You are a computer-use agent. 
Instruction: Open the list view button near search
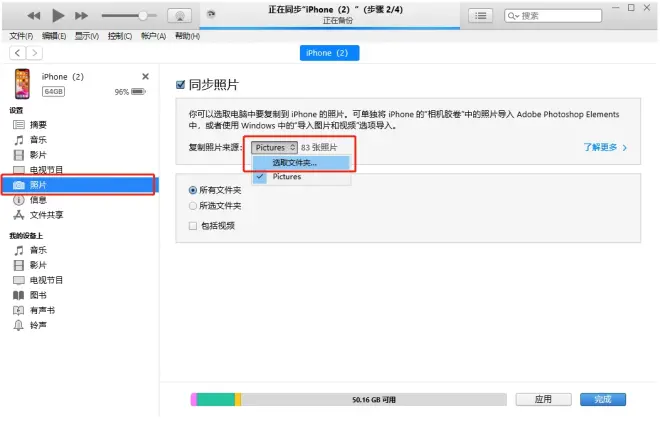coord(480,16)
